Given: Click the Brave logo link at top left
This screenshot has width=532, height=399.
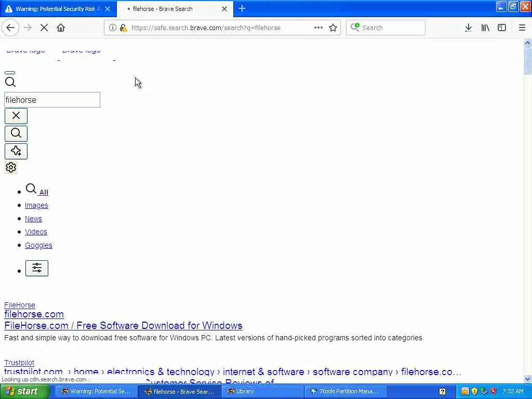Looking at the screenshot, I should point(26,50).
